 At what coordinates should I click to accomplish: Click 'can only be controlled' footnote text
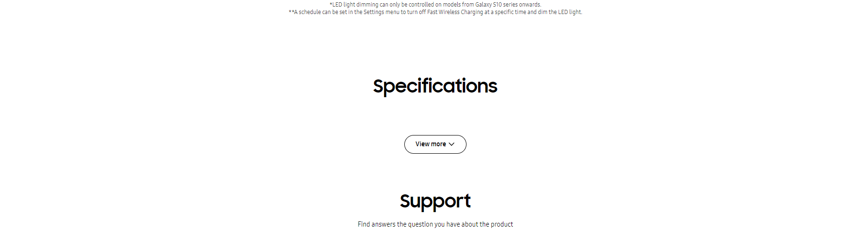click(x=407, y=5)
